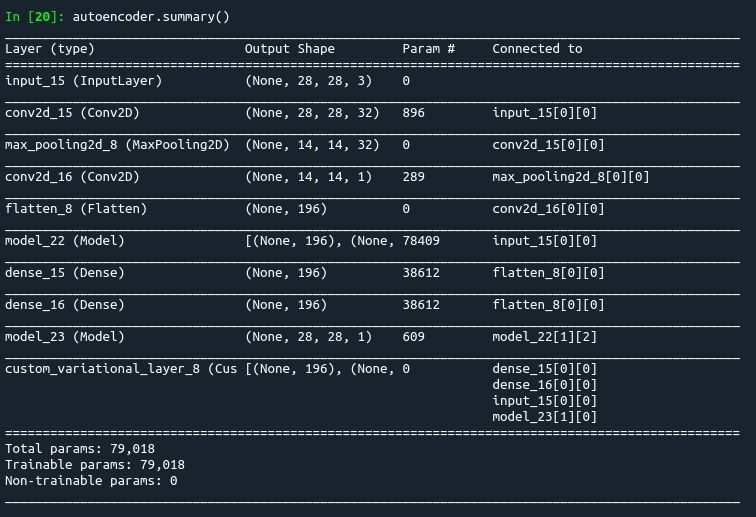Select the model_23[1][0] connection entry
756x517 pixels.
point(544,417)
